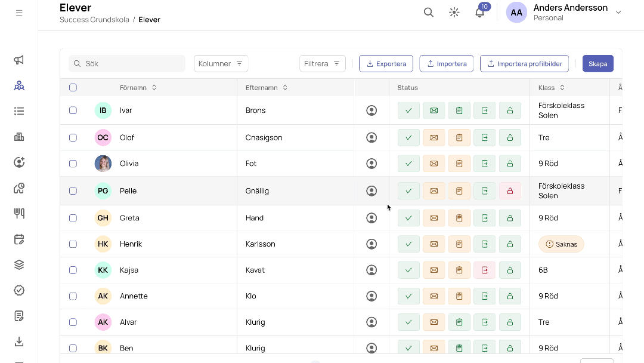Sort by Klass column arrows
Image resolution: width=644 pixels, height=363 pixels.
click(x=562, y=88)
